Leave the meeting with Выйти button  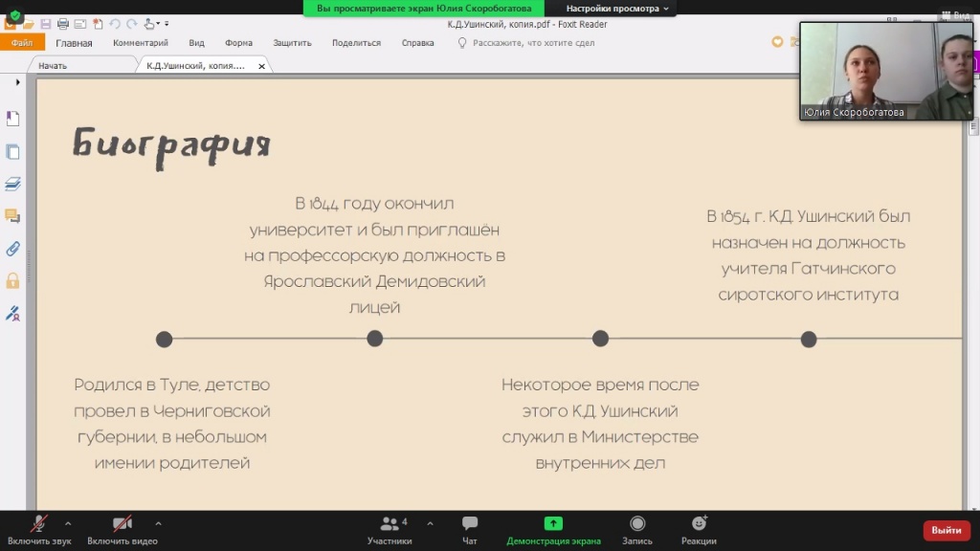tap(946, 530)
